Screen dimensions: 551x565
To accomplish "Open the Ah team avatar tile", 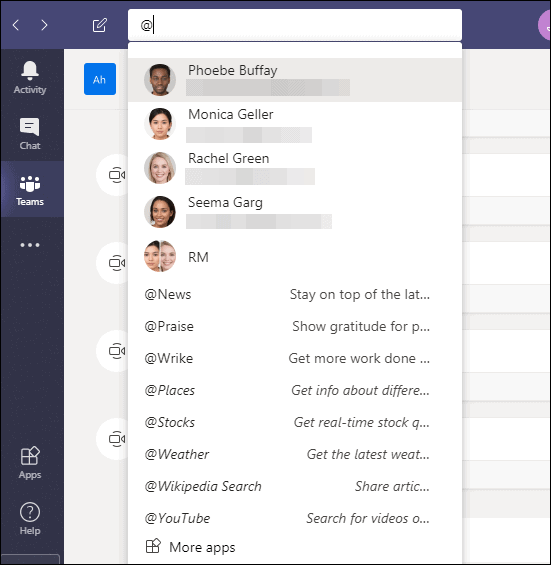I will pos(100,79).
